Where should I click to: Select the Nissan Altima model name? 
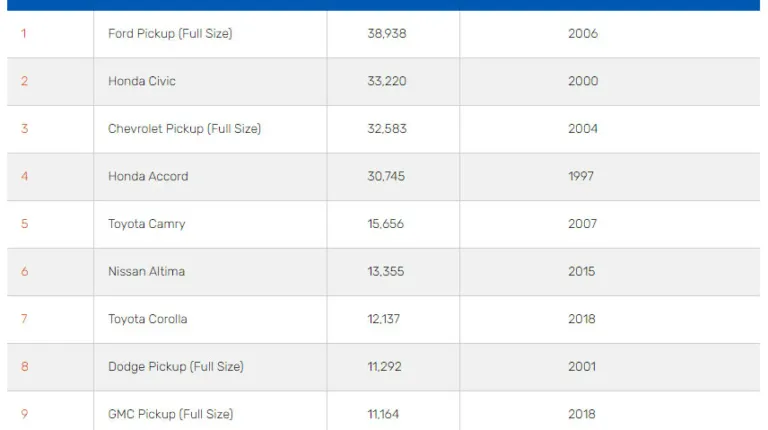146,271
